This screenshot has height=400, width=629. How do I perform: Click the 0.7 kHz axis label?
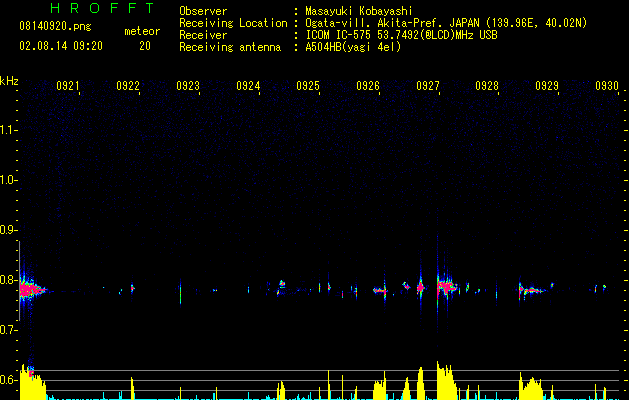(8, 330)
